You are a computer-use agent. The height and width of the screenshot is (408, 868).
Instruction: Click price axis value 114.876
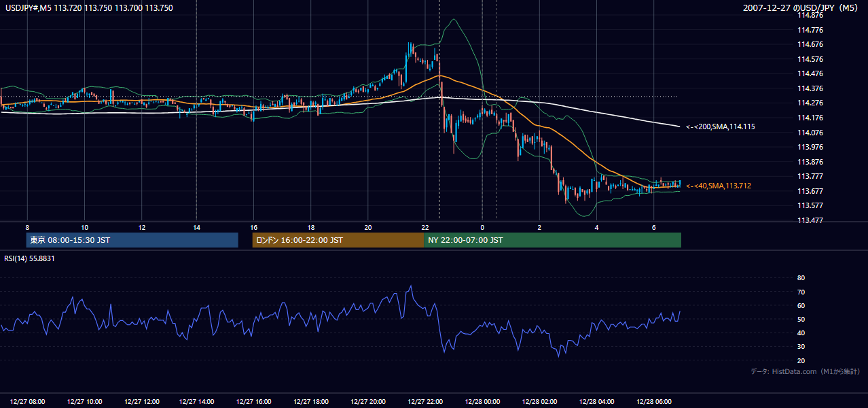pyautogui.click(x=811, y=15)
